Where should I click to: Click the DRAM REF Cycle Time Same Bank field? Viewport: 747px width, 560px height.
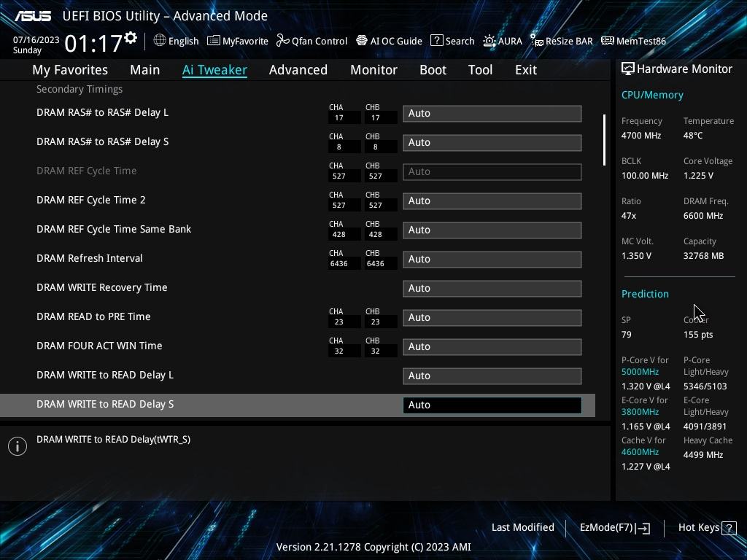click(492, 230)
